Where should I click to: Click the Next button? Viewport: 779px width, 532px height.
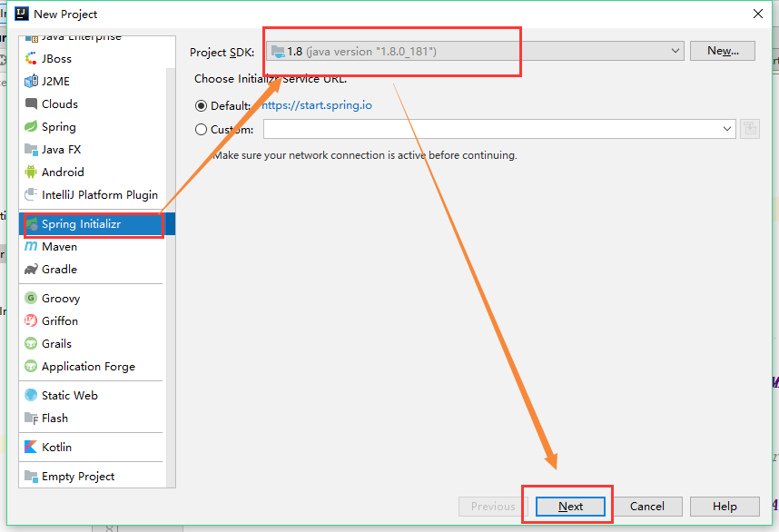coord(570,507)
